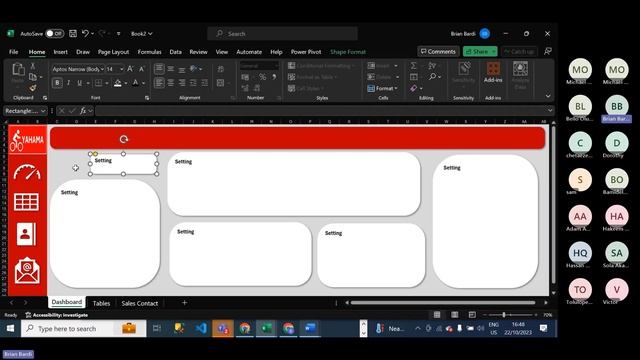Image resolution: width=640 pixels, height=360 pixels.
Task: Add a new sheet with the plus button
Action: (x=184, y=302)
